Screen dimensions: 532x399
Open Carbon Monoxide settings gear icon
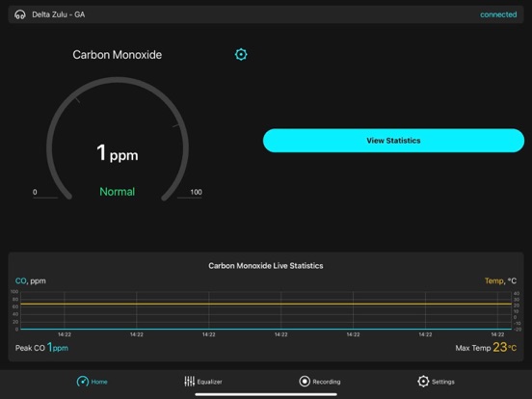(241, 54)
